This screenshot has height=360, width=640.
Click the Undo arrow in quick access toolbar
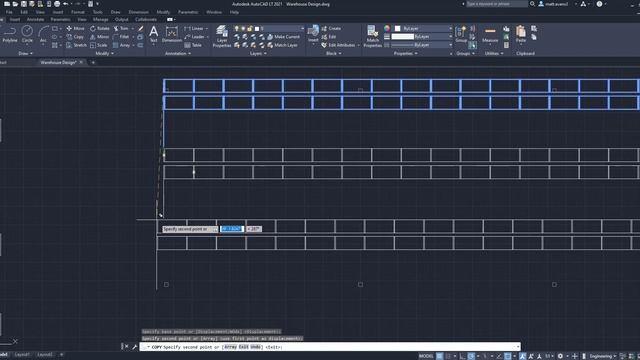(x=65, y=4)
